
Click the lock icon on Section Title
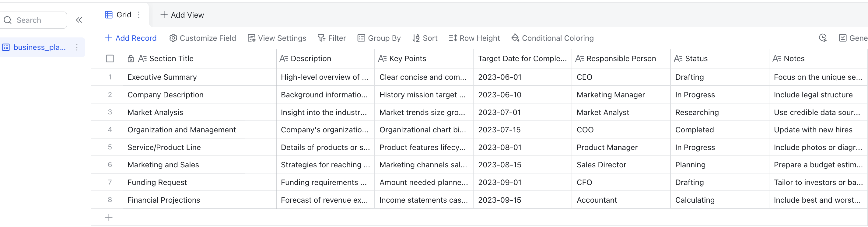click(x=131, y=59)
